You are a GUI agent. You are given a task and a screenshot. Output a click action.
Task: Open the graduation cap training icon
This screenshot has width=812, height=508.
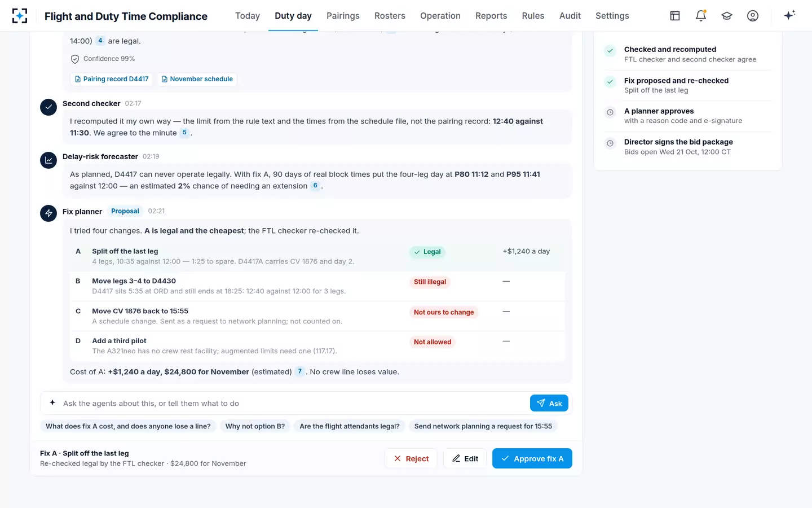(x=727, y=16)
